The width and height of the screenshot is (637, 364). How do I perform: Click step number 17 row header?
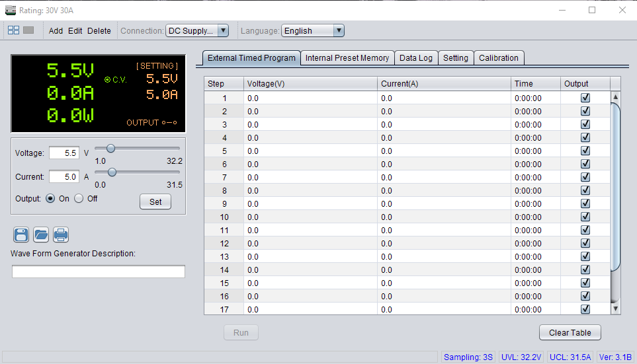(x=224, y=309)
